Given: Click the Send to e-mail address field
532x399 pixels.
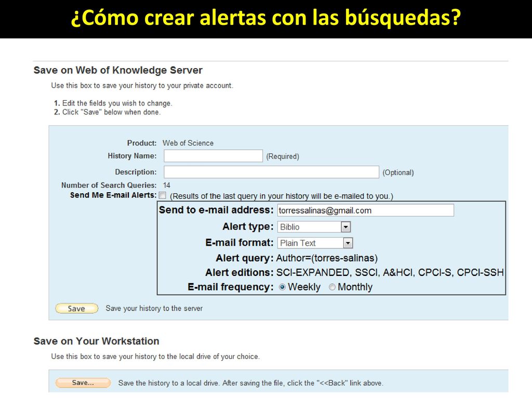Looking at the screenshot, I should pyautogui.click(x=365, y=210).
